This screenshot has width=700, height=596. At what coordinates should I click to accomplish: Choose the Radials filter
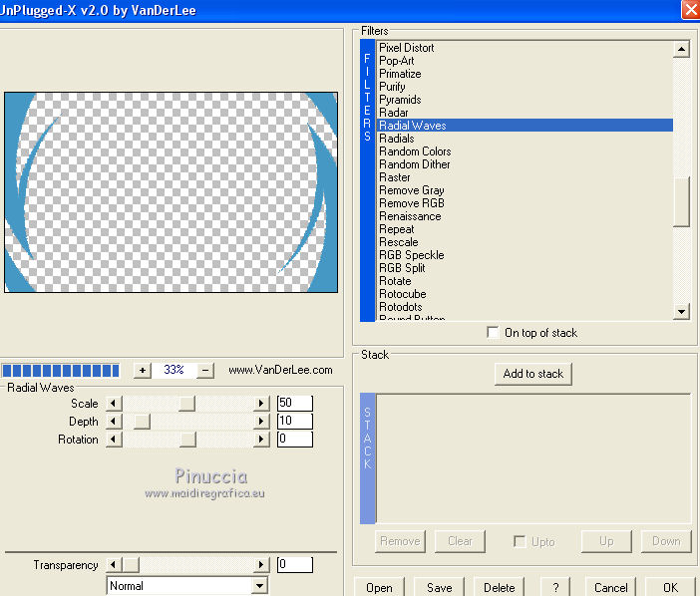click(x=525, y=139)
